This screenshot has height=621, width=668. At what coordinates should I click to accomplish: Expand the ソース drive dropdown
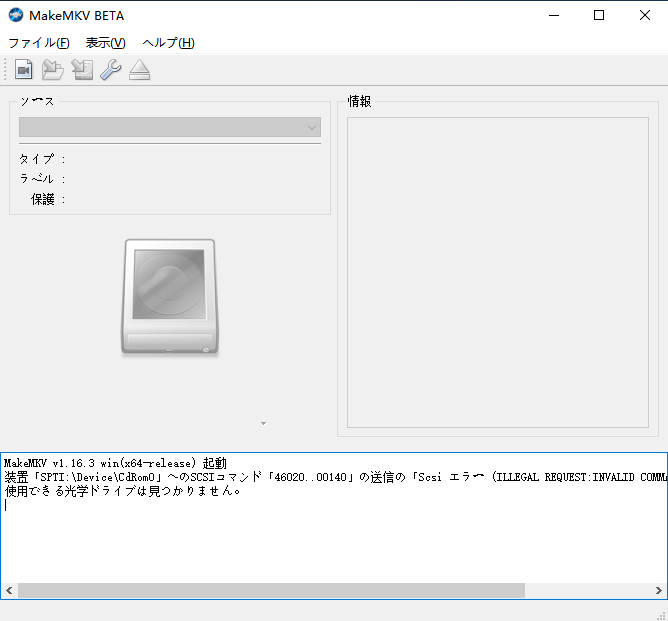[x=170, y=127]
